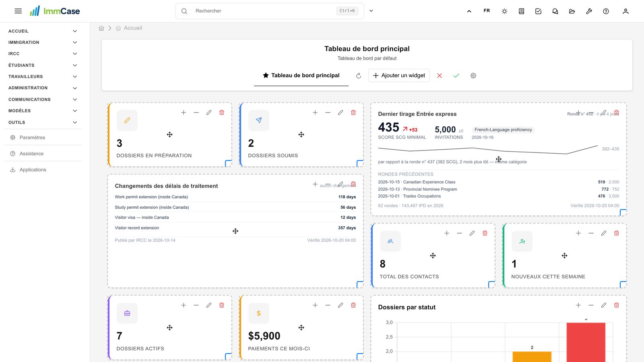The height and width of the screenshot is (362, 644).
Task: Open dashboard settings gear icon
Action: 473,76
